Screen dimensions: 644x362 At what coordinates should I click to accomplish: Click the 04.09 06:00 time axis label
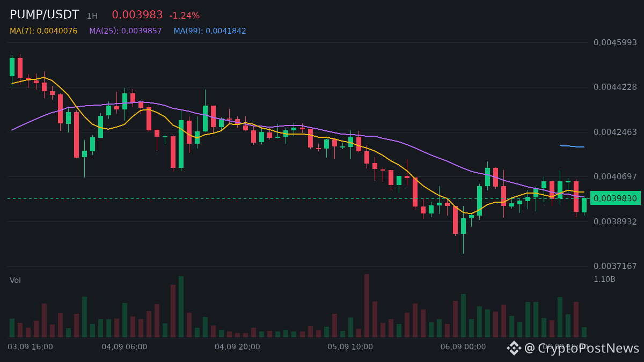tap(125, 347)
